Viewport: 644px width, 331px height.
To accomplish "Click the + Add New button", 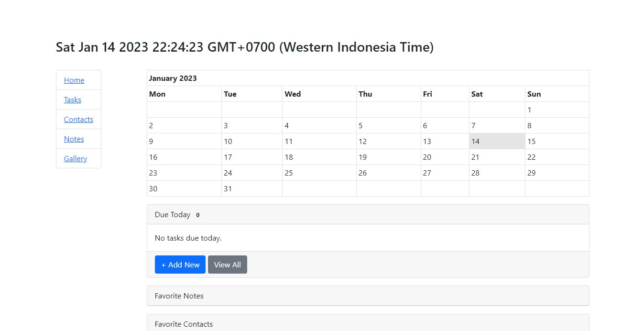I will (x=180, y=265).
